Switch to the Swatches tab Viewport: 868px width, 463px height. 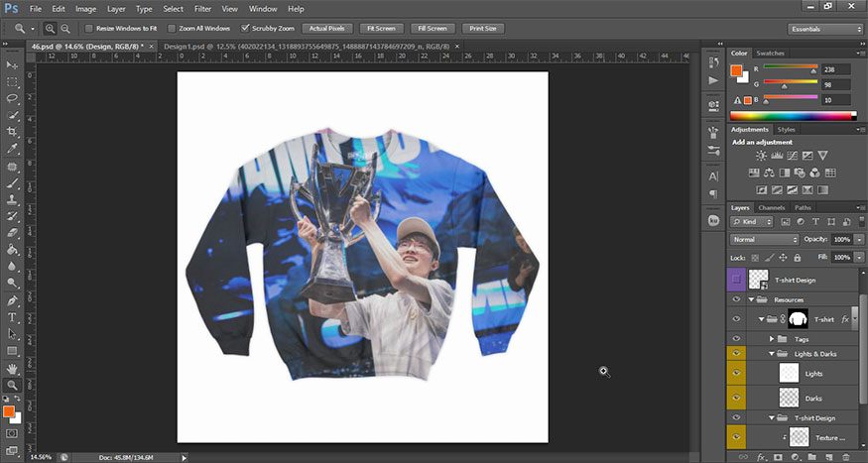coord(770,54)
